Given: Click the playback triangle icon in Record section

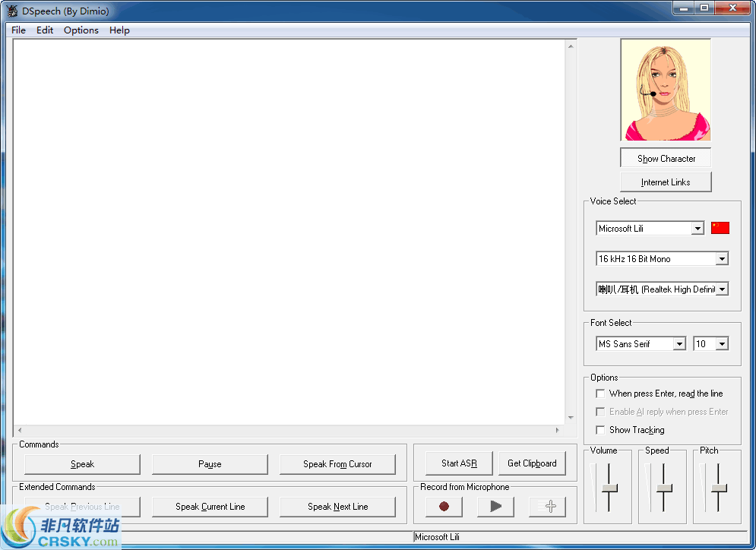Looking at the screenshot, I should 495,506.
